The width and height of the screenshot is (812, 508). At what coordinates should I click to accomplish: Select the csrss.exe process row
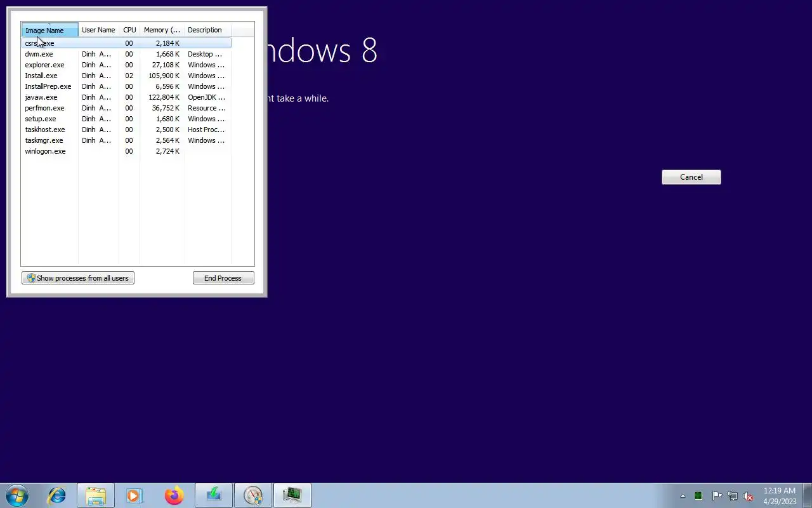(127, 43)
